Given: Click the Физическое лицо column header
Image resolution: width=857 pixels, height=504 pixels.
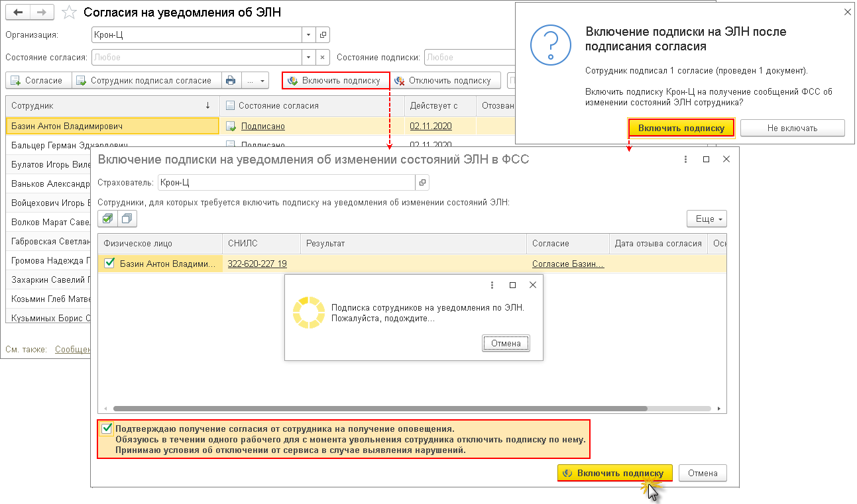Looking at the screenshot, I should [x=160, y=243].
